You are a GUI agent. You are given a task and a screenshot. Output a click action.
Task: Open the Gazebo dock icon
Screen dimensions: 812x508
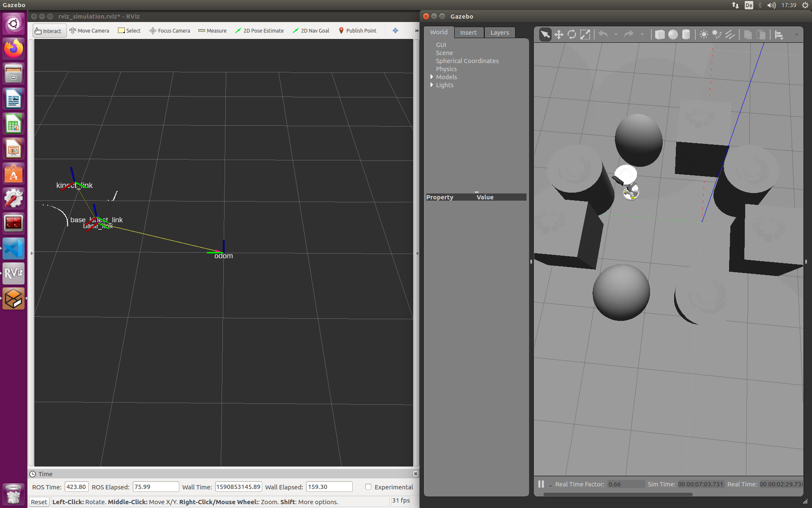14,298
